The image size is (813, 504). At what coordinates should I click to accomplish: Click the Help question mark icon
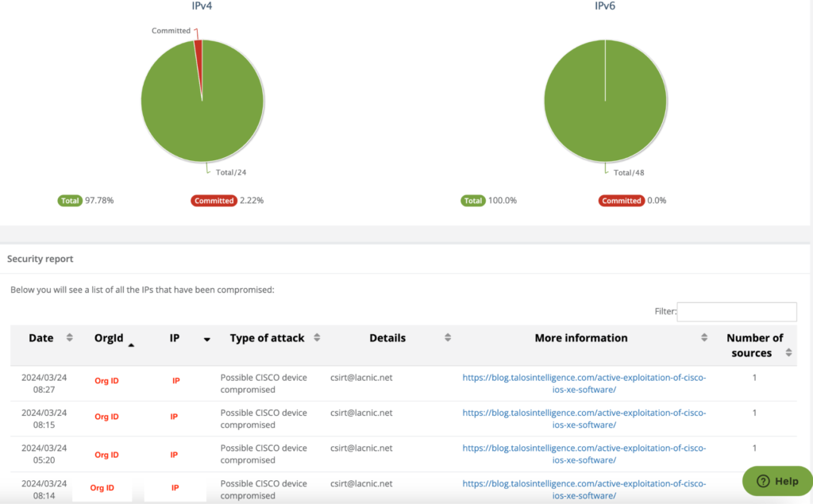click(764, 481)
